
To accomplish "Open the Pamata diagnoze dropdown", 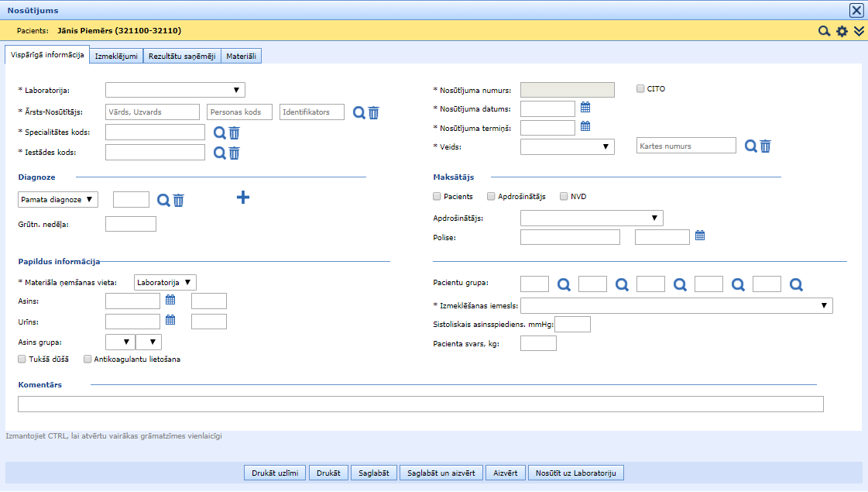I will click(x=58, y=200).
